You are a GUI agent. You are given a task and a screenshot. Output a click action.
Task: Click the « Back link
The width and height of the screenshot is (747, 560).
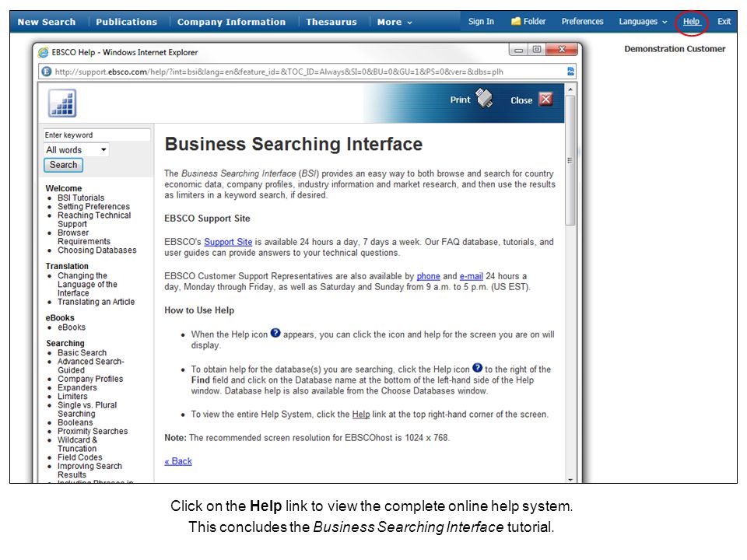pos(178,461)
